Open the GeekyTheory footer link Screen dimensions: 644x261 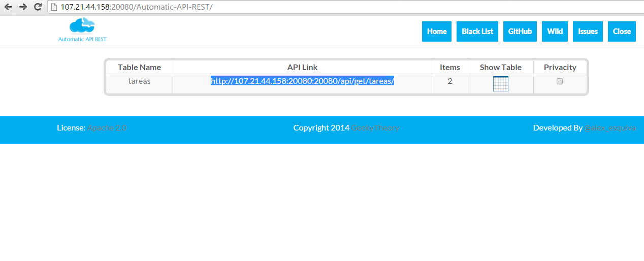point(375,128)
